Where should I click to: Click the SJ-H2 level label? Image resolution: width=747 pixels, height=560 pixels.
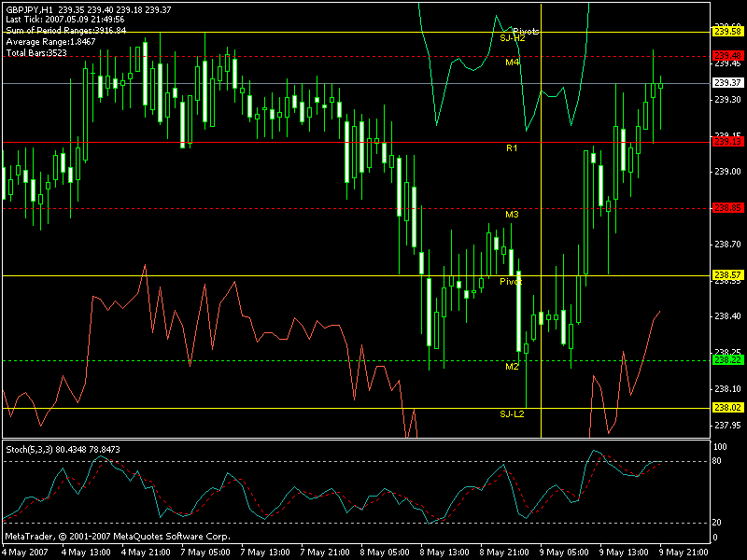[x=513, y=37]
